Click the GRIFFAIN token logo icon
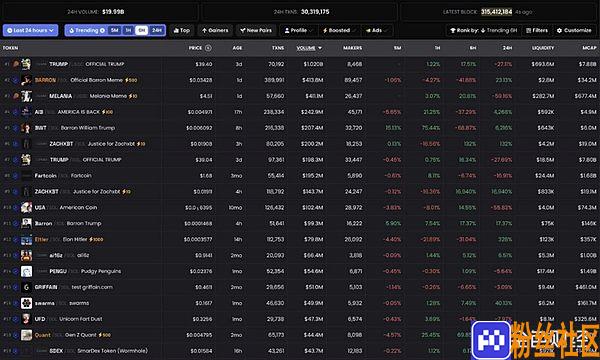Screen dimensions: 600x360 coord(26,287)
